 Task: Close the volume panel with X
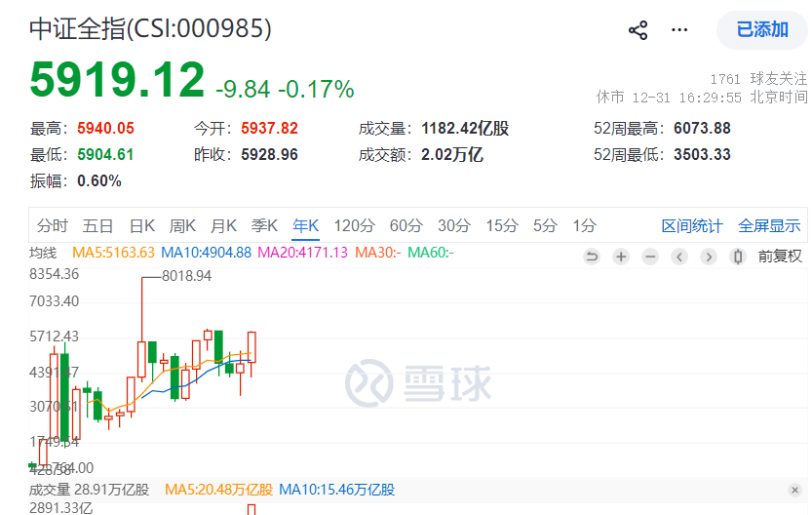(794, 490)
